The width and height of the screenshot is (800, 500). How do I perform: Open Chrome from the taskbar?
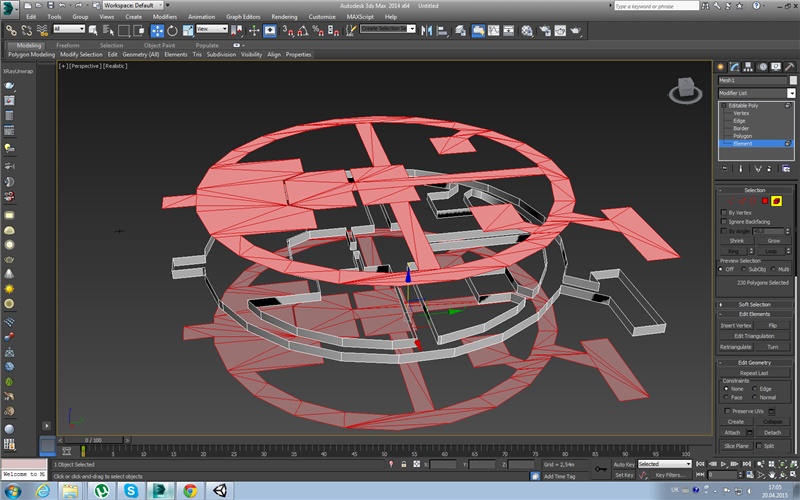(190, 490)
